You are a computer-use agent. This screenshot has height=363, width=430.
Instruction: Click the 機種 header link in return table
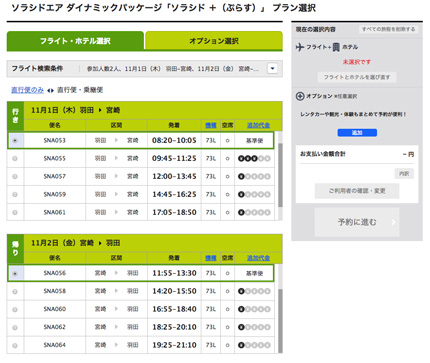click(211, 258)
